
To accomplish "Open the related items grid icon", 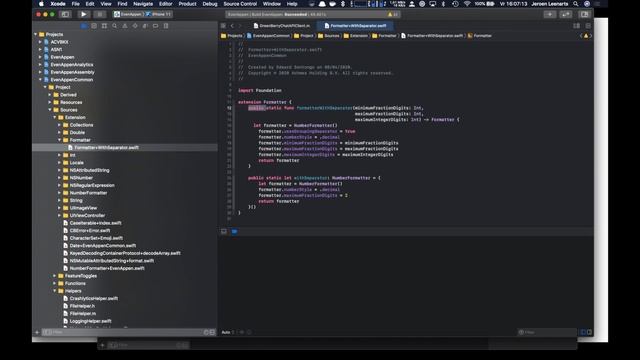I will [x=223, y=26].
